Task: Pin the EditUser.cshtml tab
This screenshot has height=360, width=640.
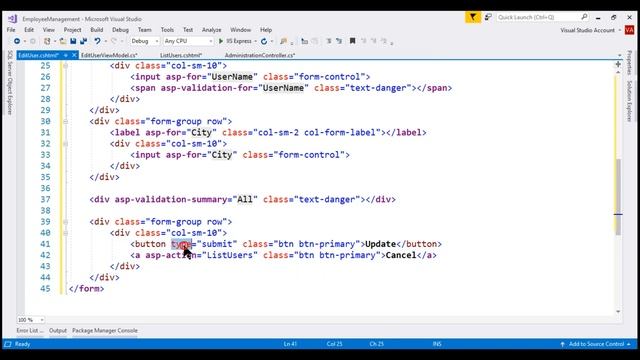Action: pyautogui.click(x=66, y=55)
